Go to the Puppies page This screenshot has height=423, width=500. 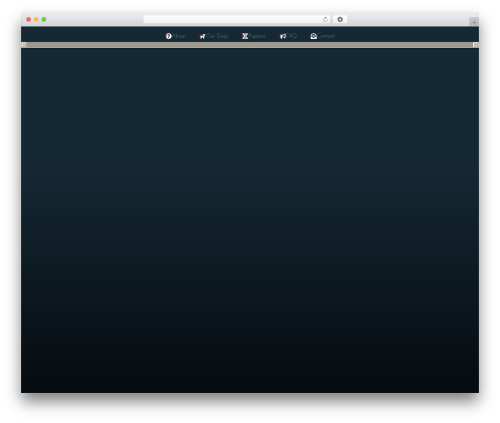[257, 36]
